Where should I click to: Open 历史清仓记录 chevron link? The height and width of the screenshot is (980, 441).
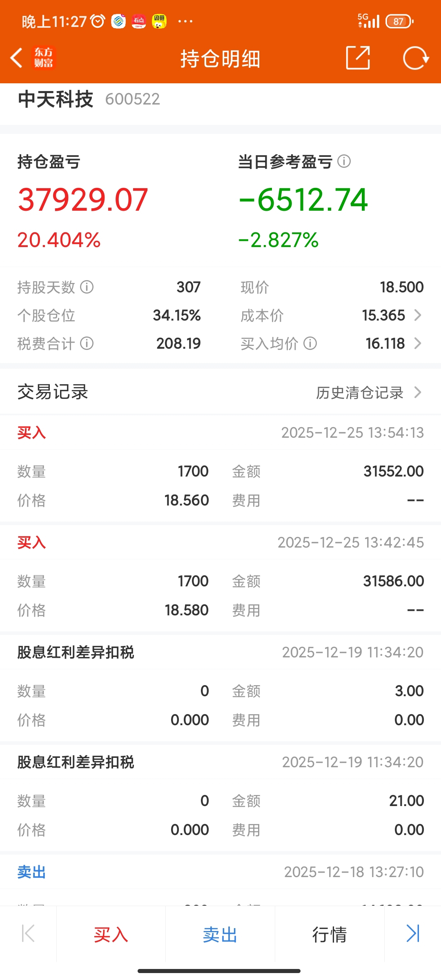[369, 392]
